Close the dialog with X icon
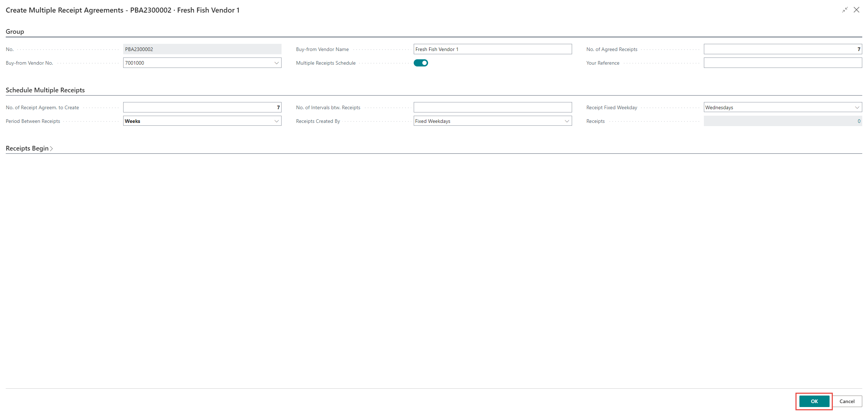This screenshot has height=411, width=868. [857, 10]
